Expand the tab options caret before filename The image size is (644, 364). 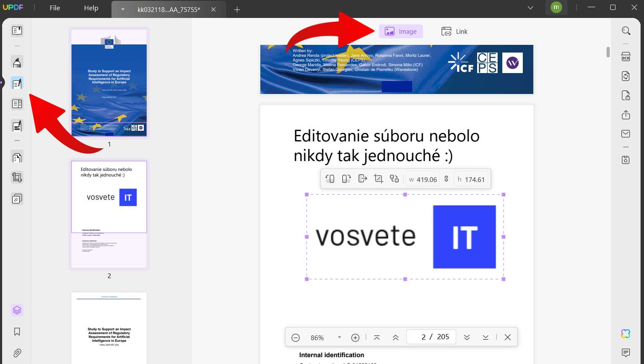pos(123,9)
